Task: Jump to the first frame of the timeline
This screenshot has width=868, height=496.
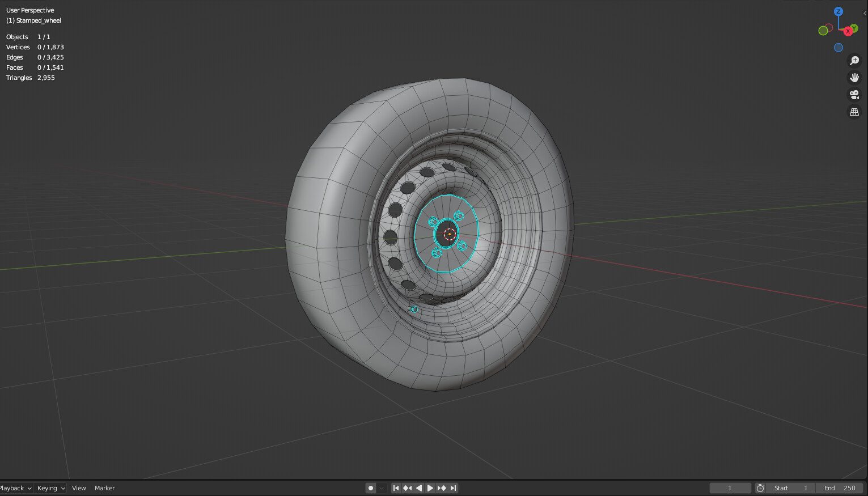Action: (x=396, y=487)
